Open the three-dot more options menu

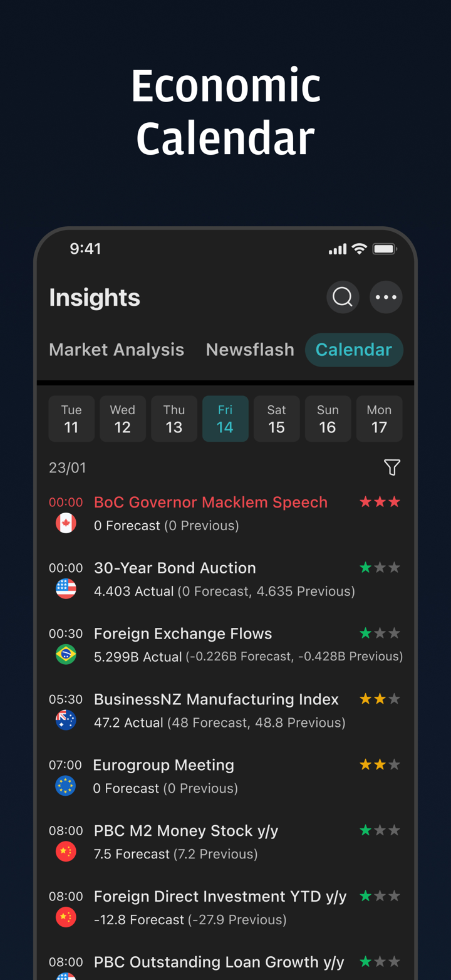coord(386,297)
